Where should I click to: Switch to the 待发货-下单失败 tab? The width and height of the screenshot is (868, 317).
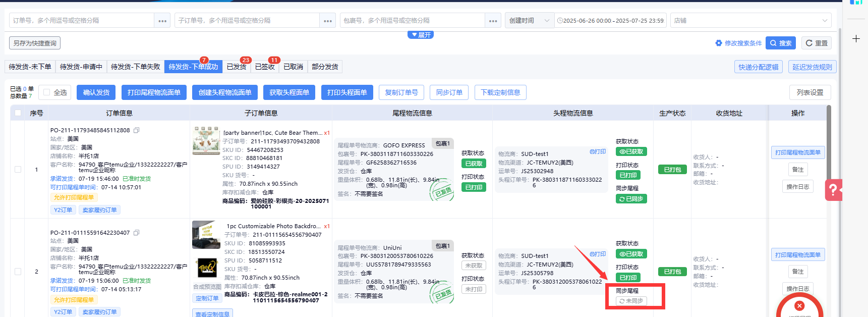pos(135,67)
